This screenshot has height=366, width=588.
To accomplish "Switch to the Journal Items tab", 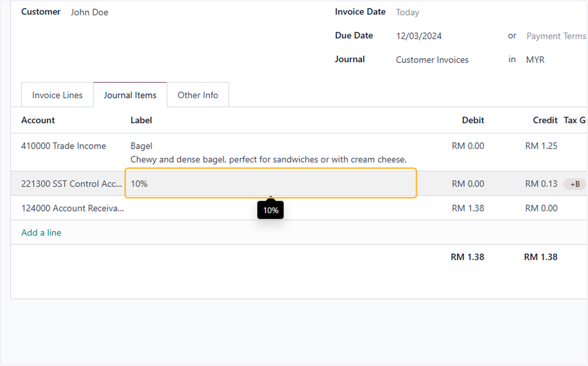I will [x=130, y=95].
